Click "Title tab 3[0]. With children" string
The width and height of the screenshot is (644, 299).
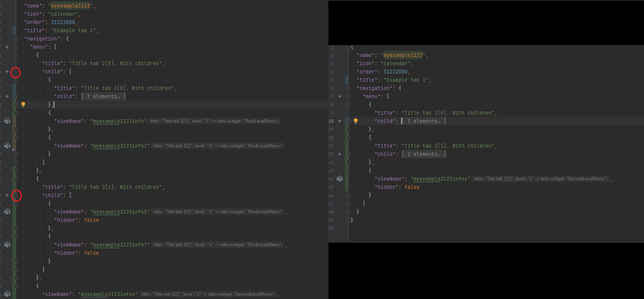127,88
